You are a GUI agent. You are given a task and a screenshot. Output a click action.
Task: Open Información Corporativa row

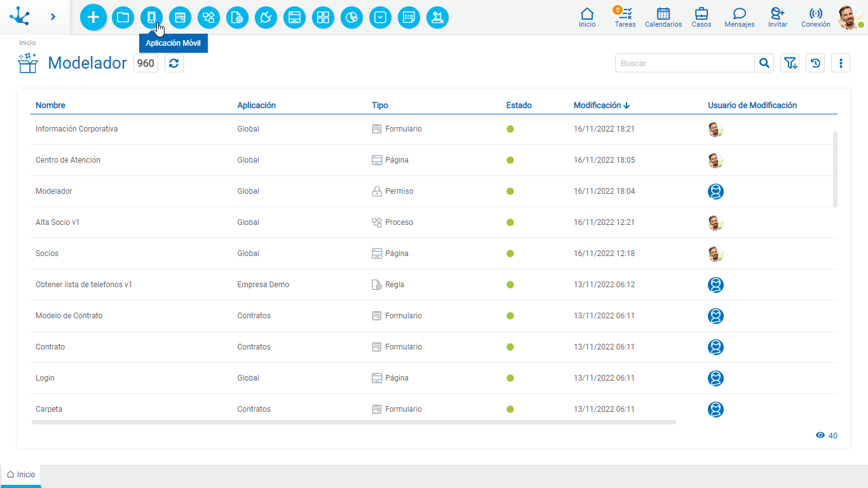(434, 129)
